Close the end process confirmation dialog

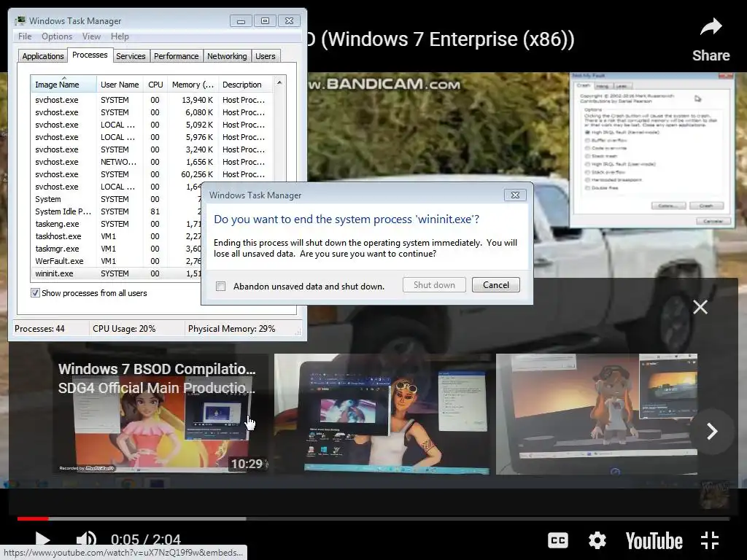pyautogui.click(x=515, y=195)
